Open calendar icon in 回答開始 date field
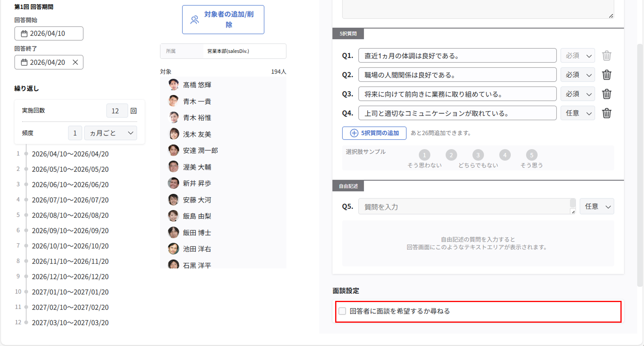 (24, 34)
